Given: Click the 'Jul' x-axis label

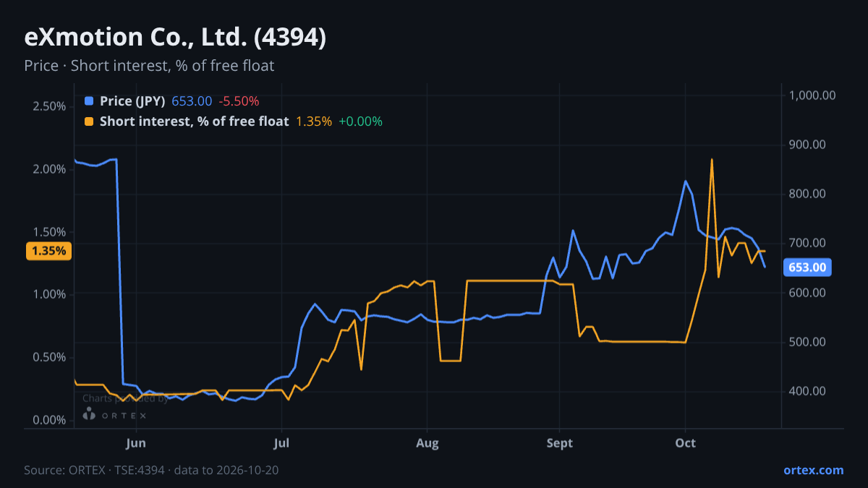Looking at the screenshot, I should 282,442.
